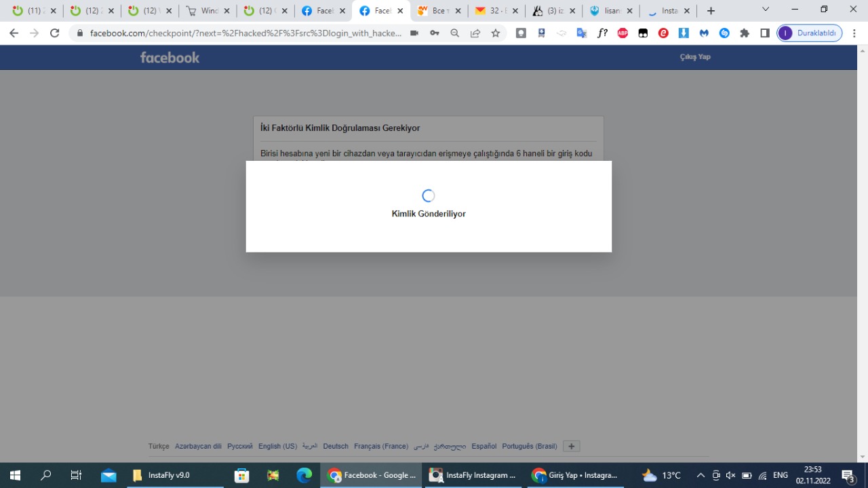
Task: Close the active Facebook tab
Action: [400, 11]
